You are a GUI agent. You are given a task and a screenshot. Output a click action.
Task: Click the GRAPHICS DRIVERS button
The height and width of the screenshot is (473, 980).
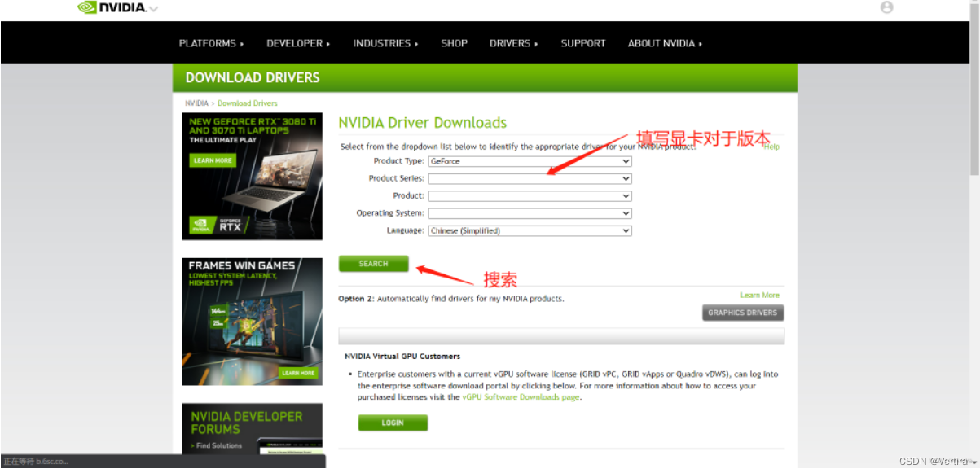(x=743, y=313)
